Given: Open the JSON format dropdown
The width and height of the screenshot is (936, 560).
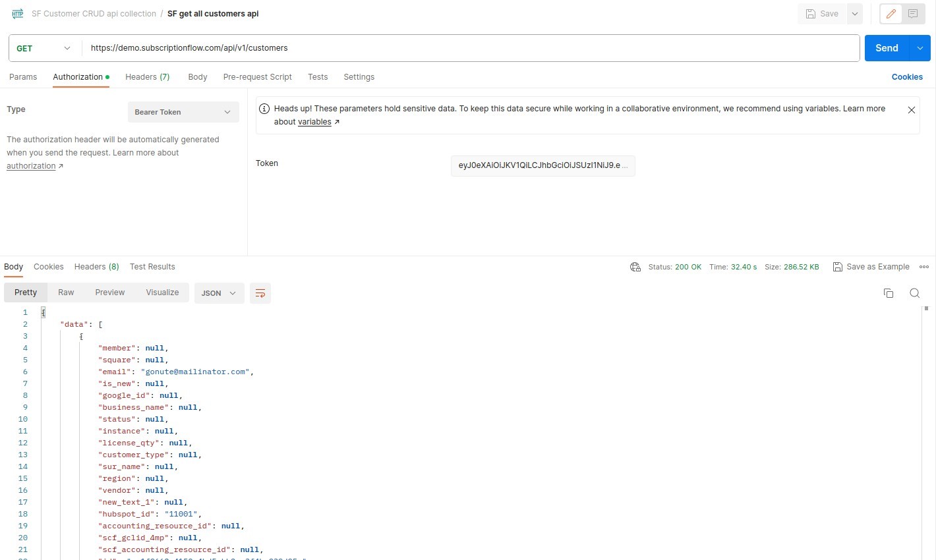Looking at the screenshot, I should 219,293.
